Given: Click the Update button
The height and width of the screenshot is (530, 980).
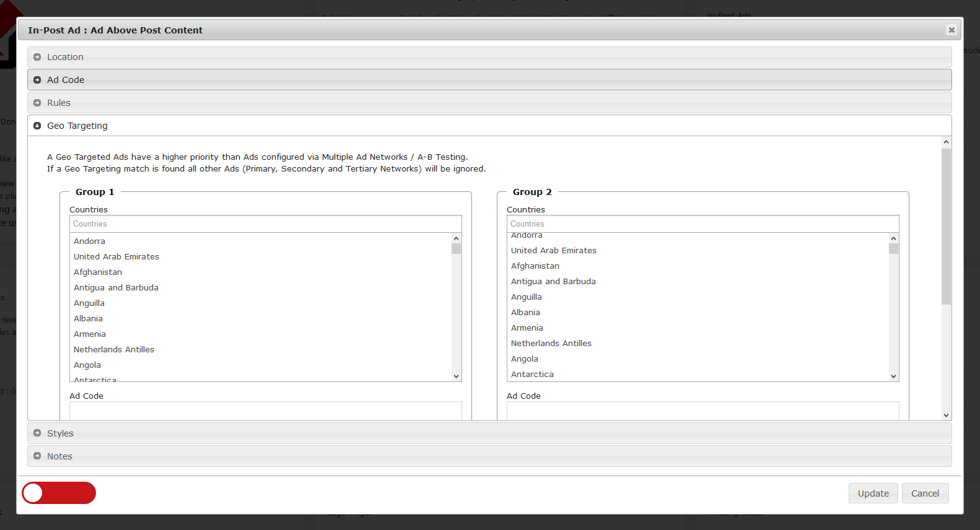Looking at the screenshot, I should [x=873, y=493].
